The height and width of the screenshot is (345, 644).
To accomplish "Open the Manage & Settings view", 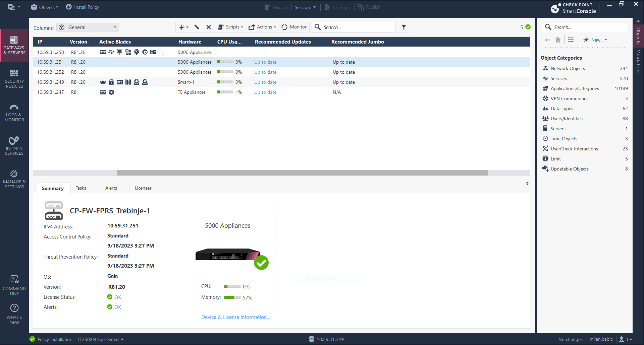I will (14, 180).
